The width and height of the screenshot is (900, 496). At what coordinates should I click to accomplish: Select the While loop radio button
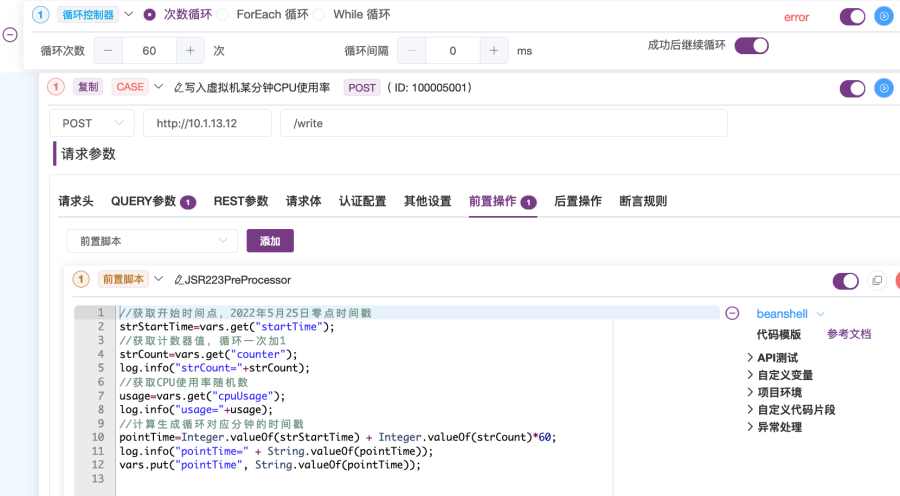pos(319,15)
